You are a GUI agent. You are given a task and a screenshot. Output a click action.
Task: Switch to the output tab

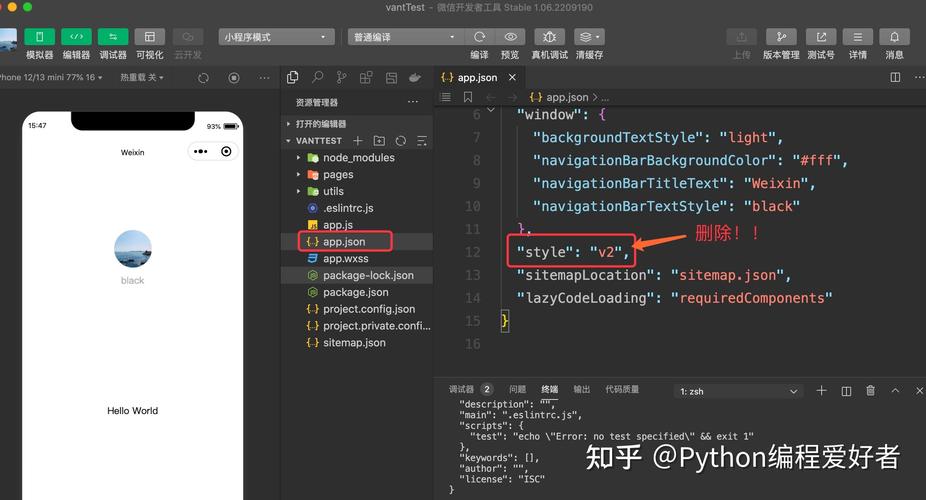582,389
